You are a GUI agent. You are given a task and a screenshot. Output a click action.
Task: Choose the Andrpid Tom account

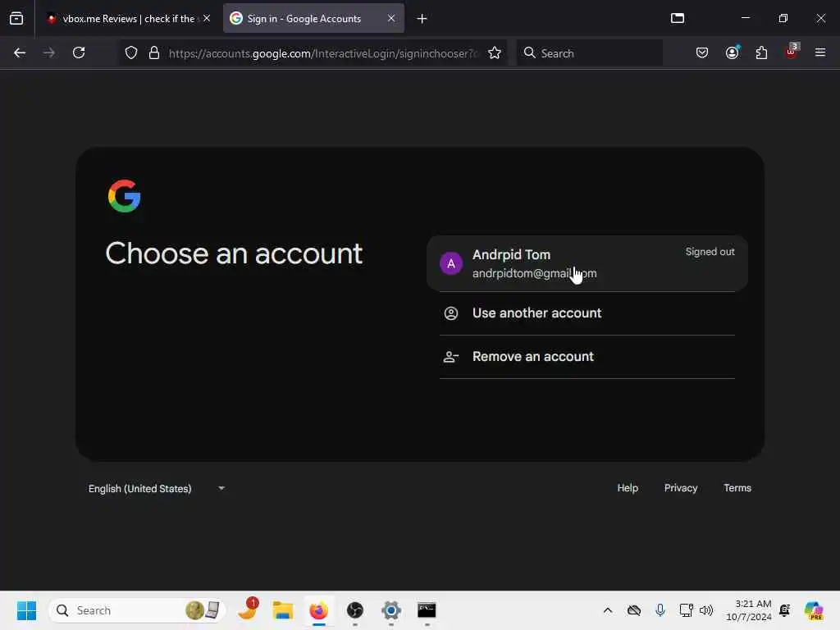[587, 263]
